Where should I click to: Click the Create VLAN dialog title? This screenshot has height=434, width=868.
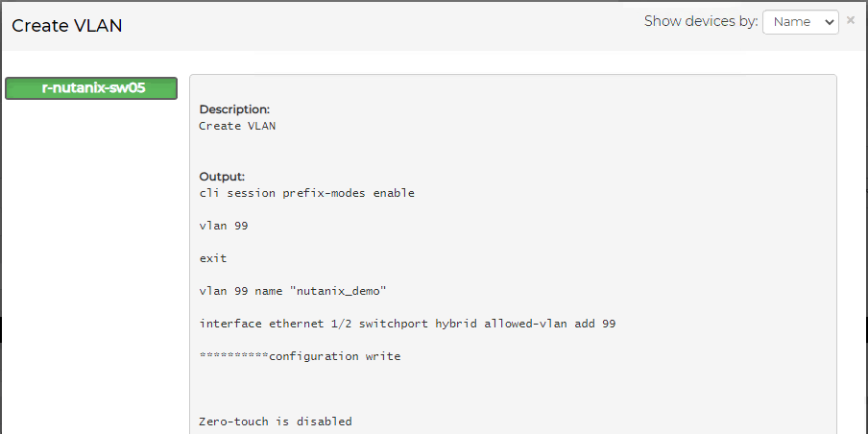tap(67, 26)
